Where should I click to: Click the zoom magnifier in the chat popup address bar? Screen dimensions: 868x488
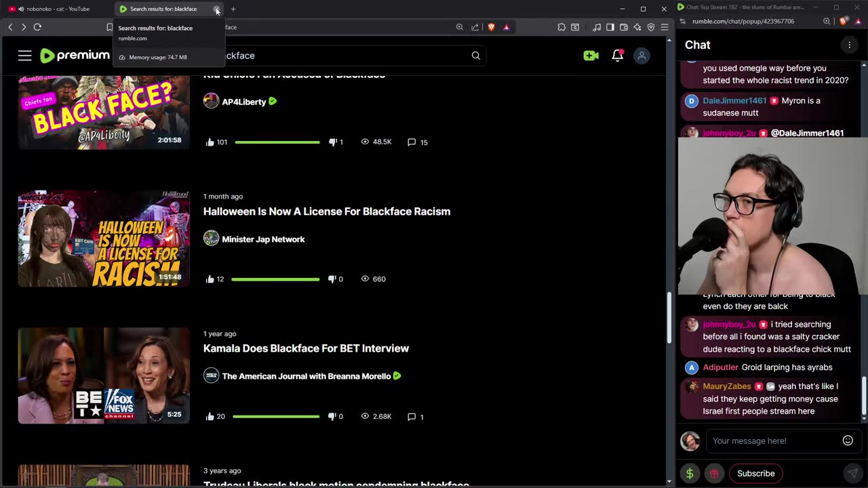827,21
